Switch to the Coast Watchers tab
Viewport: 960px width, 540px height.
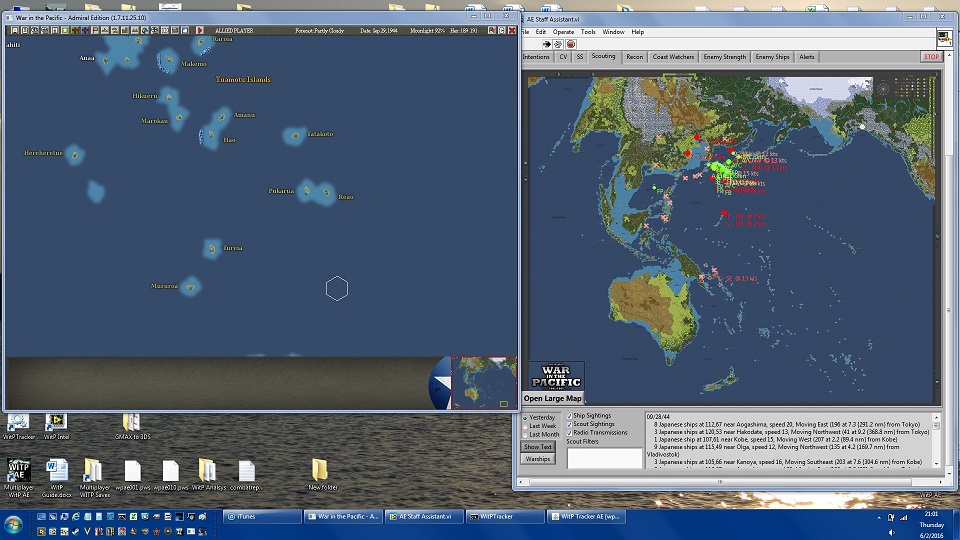(x=673, y=57)
